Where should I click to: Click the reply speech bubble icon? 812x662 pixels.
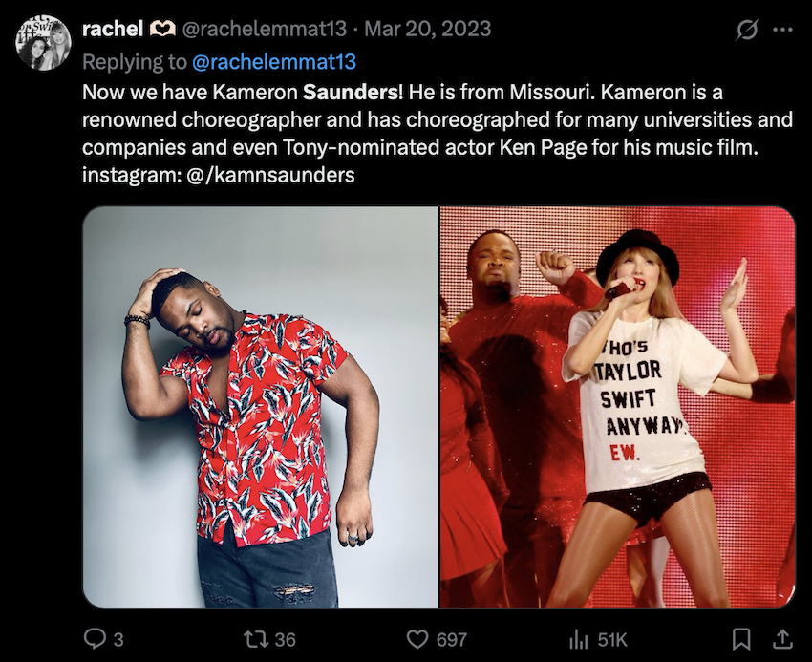coord(95,639)
